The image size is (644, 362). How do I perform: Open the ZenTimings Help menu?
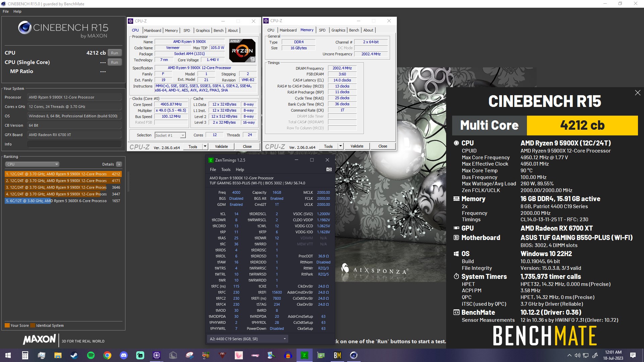[240, 170]
